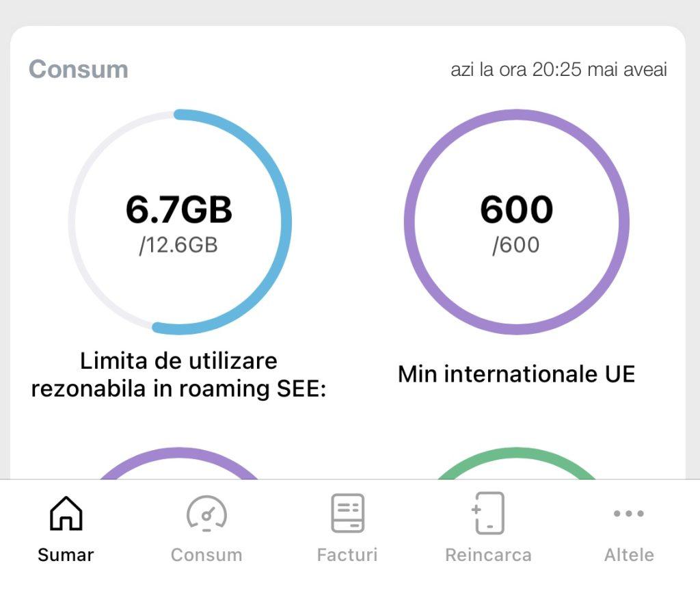Click the 6.7GB remaining data value
The image size is (700, 602).
point(179,210)
